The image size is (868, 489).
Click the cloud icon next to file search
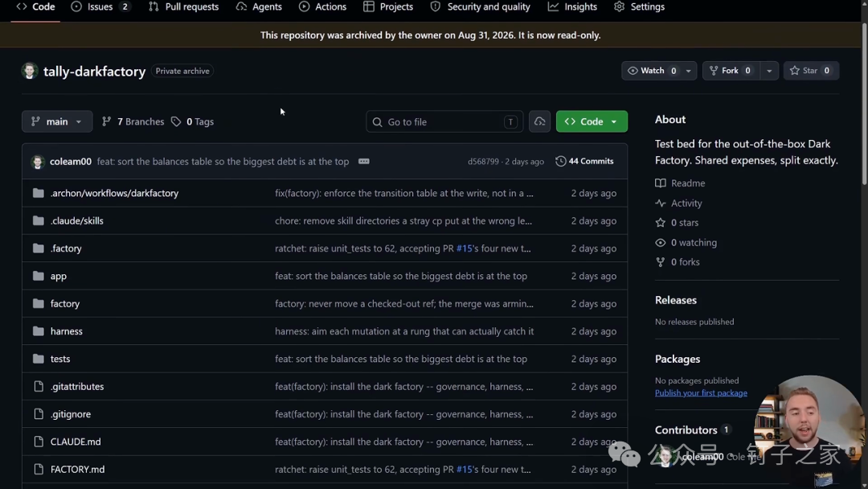[x=539, y=121]
